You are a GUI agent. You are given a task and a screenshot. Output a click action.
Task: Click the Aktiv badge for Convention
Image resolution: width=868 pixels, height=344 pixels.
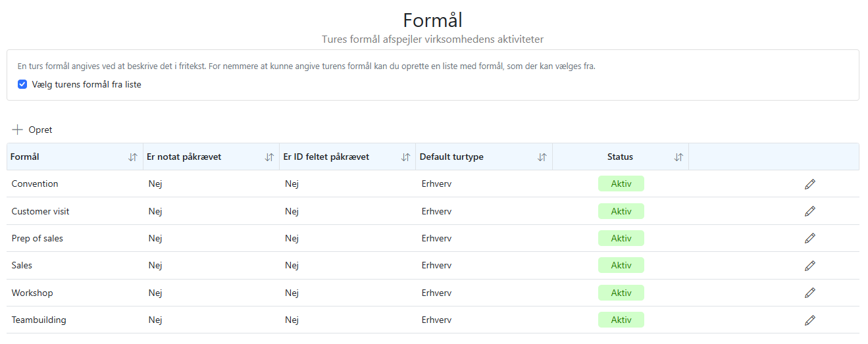coord(621,184)
